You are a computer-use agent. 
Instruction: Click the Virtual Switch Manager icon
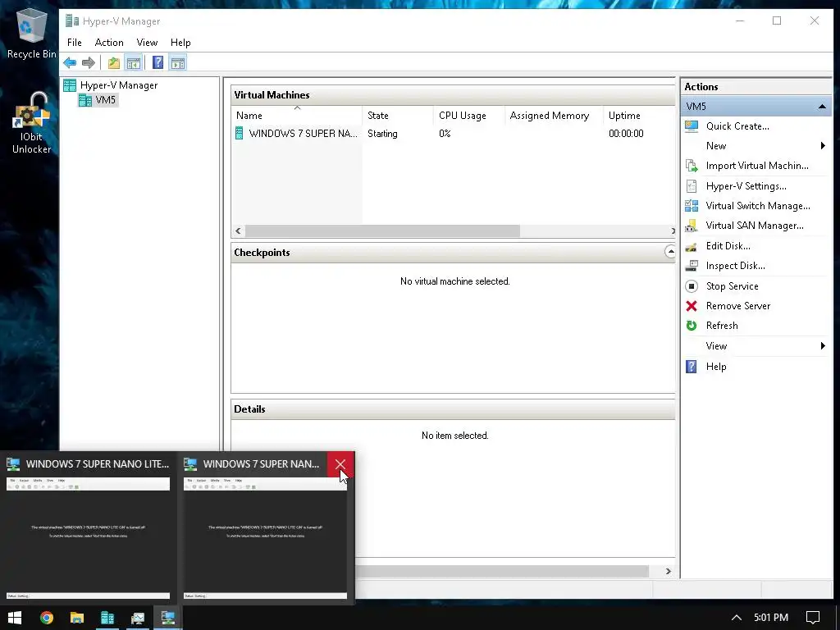point(692,206)
